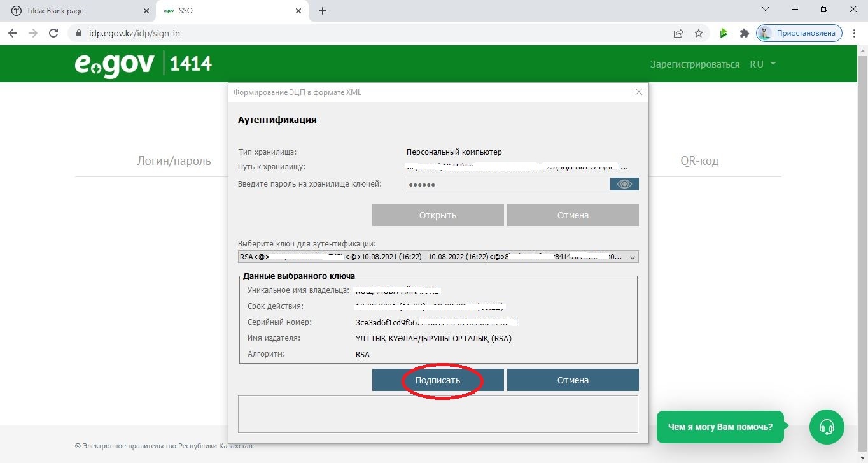
Task: Go back in browser history
Action: 13,33
